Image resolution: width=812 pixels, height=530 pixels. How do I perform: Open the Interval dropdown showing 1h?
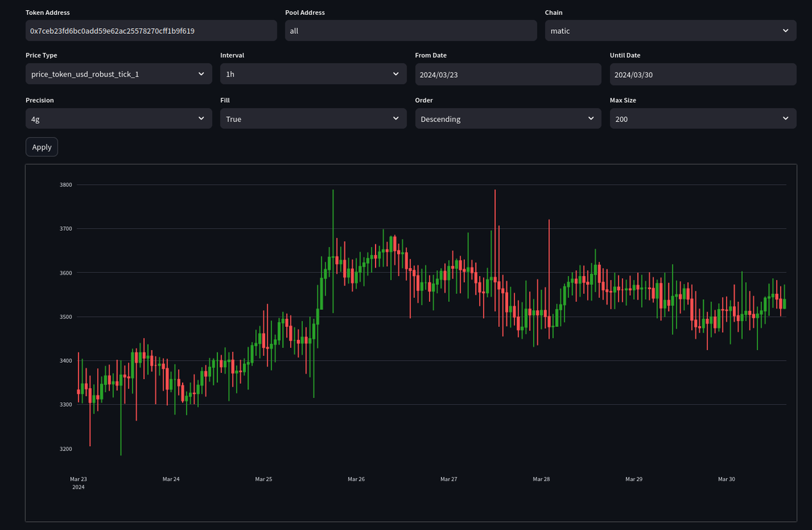pos(313,74)
